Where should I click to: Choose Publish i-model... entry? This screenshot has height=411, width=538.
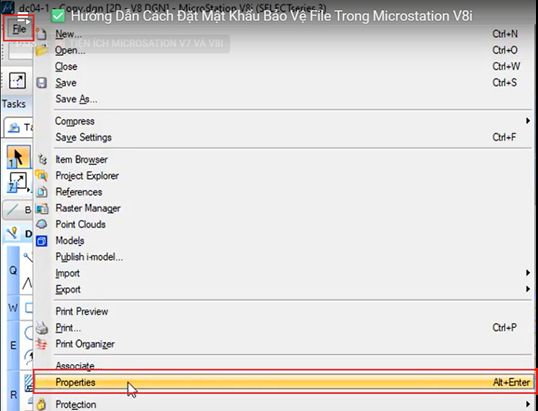(x=283, y=257)
